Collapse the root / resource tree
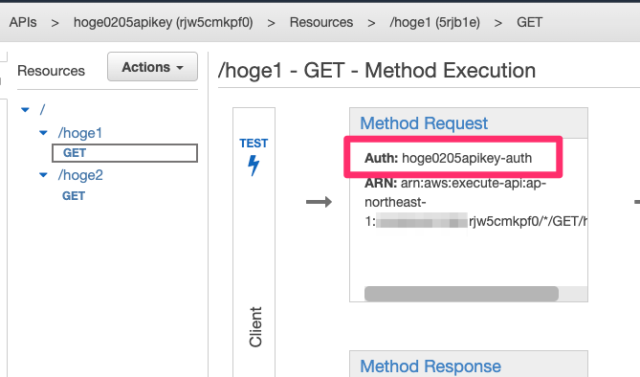 25,109
